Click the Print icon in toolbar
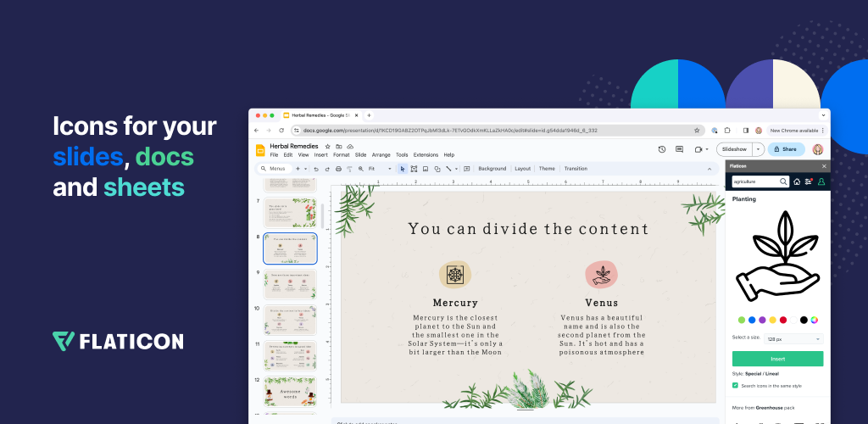868x424 pixels. coord(338,169)
